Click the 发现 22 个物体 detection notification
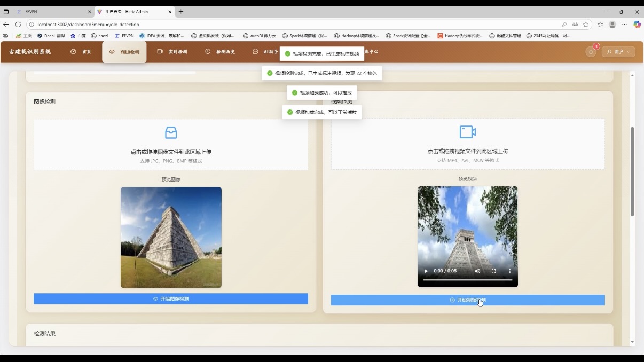The width and height of the screenshot is (644, 362). point(322,73)
